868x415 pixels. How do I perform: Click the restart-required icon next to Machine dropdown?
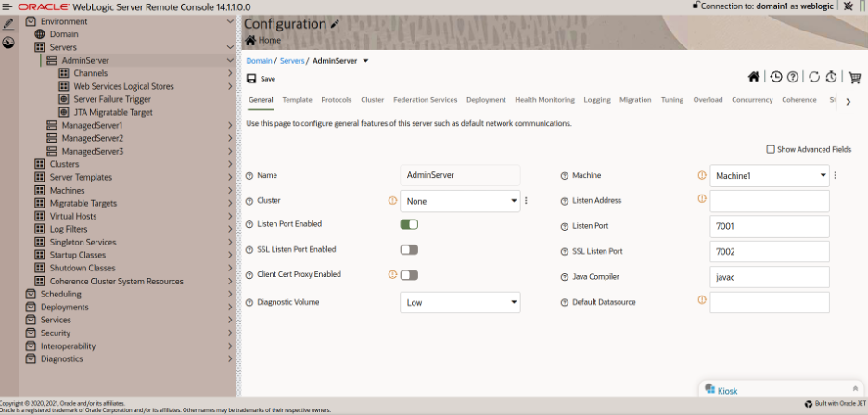tap(702, 175)
